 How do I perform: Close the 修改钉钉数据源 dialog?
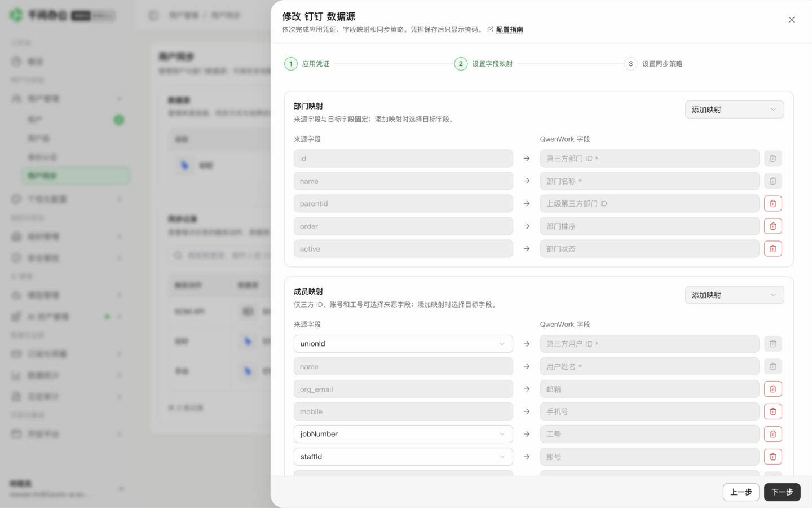click(791, 20)
